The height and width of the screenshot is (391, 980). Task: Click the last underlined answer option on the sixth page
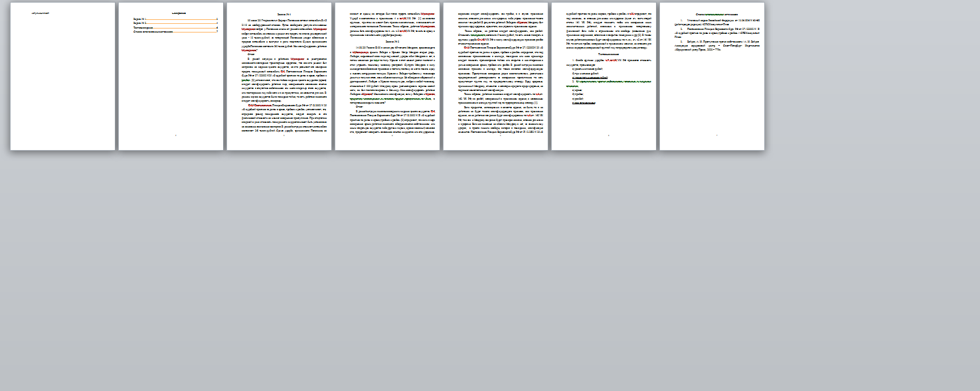coord(584,103)
